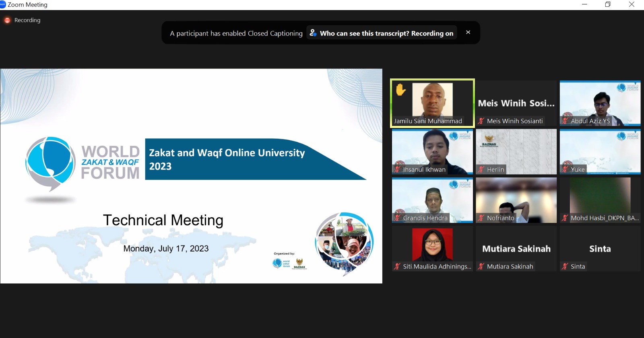Click the red Recording indicator icon
644x338 pixels.
pos(7,20)
